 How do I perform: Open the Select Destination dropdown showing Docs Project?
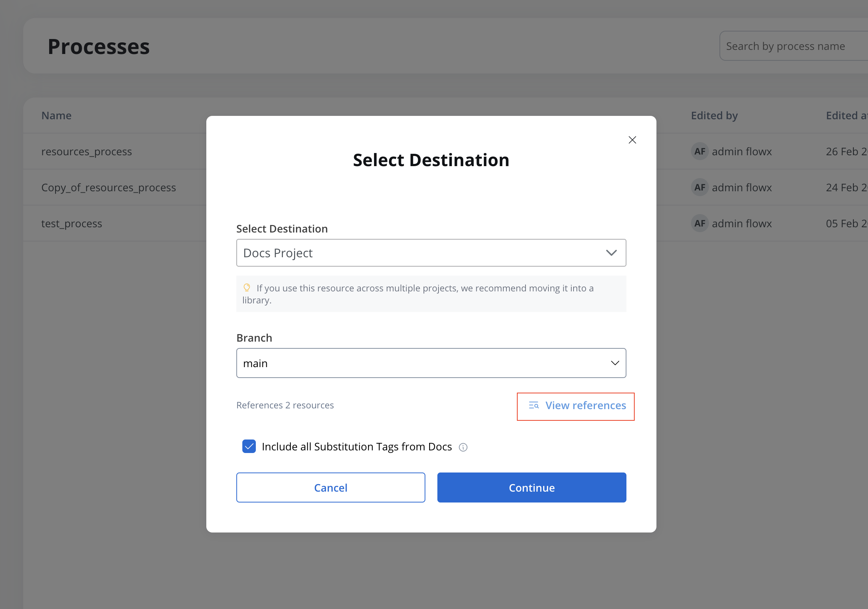pos(431,253)
